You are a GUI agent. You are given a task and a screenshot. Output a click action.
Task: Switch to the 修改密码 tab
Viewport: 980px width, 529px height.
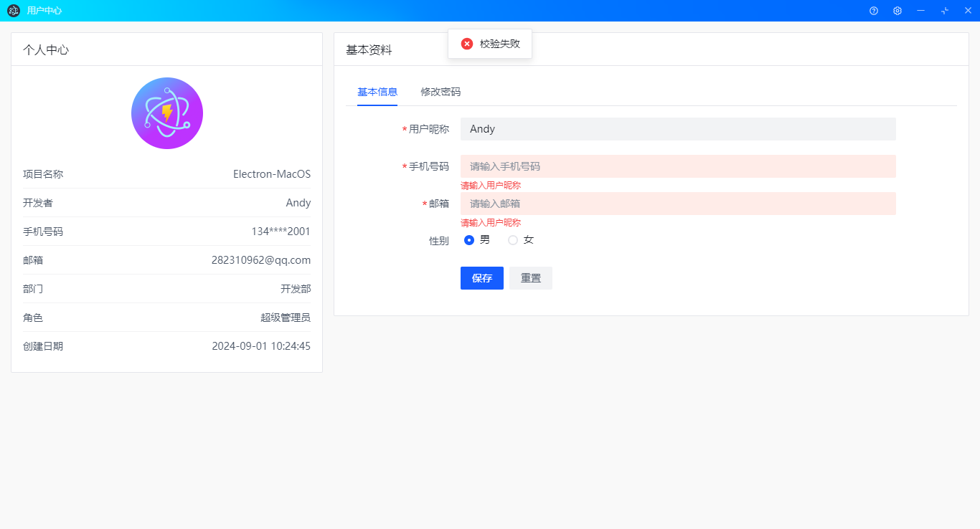click(440, 92)
